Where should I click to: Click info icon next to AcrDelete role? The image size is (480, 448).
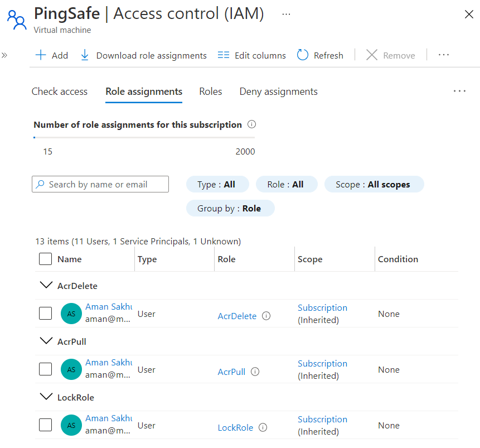click(x=266, y=316)
